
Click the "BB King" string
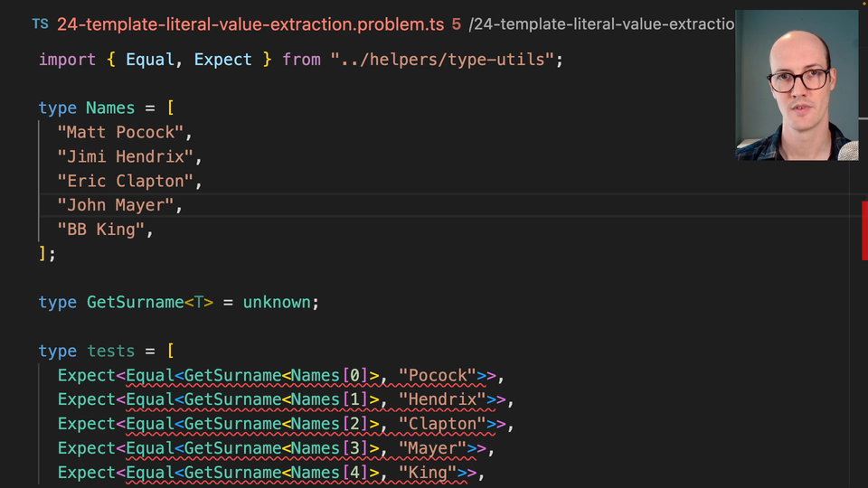tap(100, 230)
